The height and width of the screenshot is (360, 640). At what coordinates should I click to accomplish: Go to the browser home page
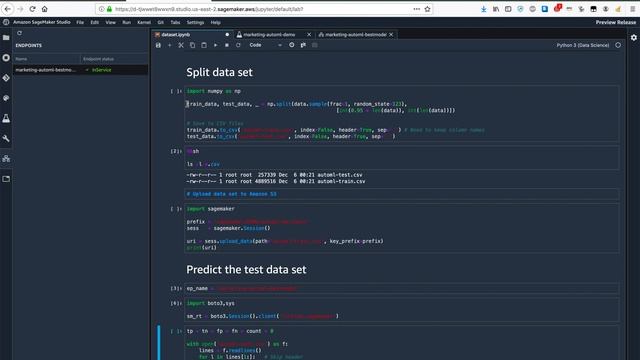(44, 9)
